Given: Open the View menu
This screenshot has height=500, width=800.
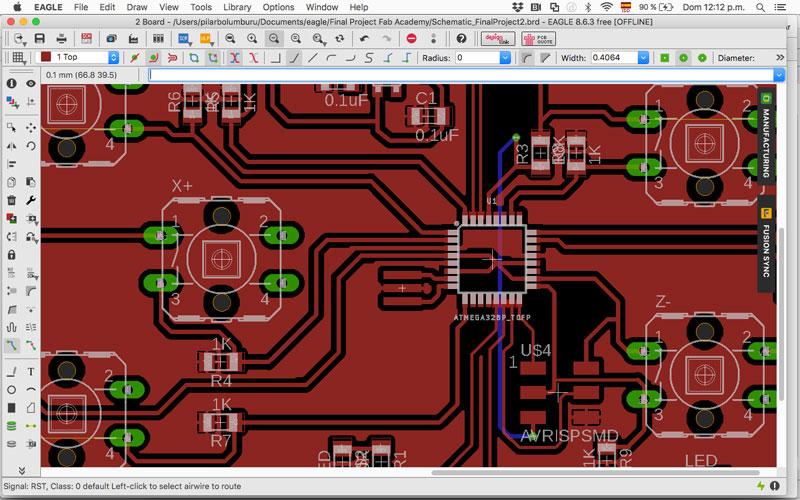Looking at the screenshot, I should [168, 7].
